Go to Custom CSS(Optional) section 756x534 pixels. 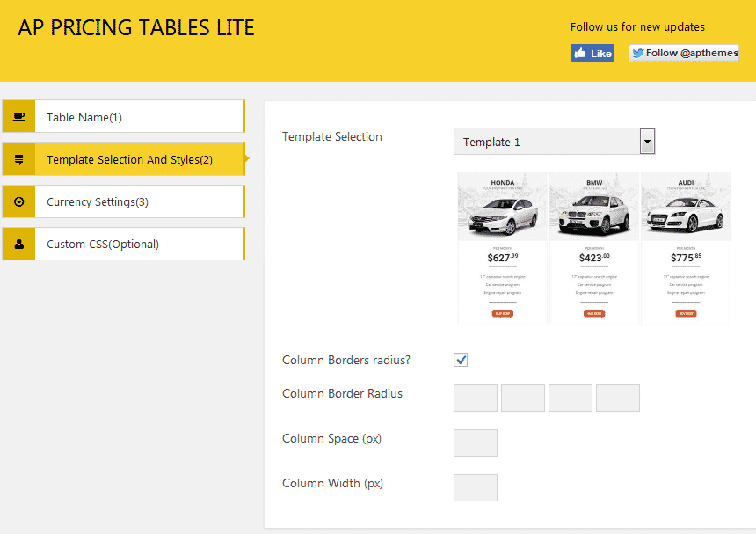[123, 244]
